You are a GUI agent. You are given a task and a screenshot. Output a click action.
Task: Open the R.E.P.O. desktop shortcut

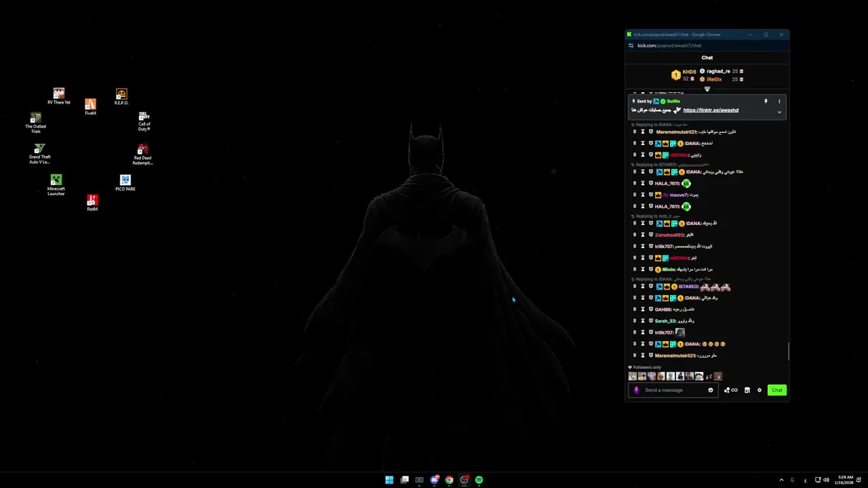(121, 96)
